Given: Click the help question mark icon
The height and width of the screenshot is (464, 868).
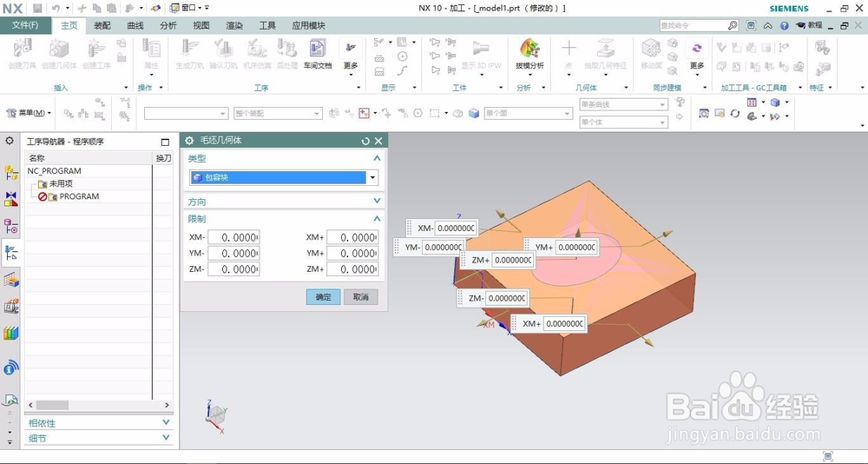Looking at the screenshot, I should tap(785, 25).
